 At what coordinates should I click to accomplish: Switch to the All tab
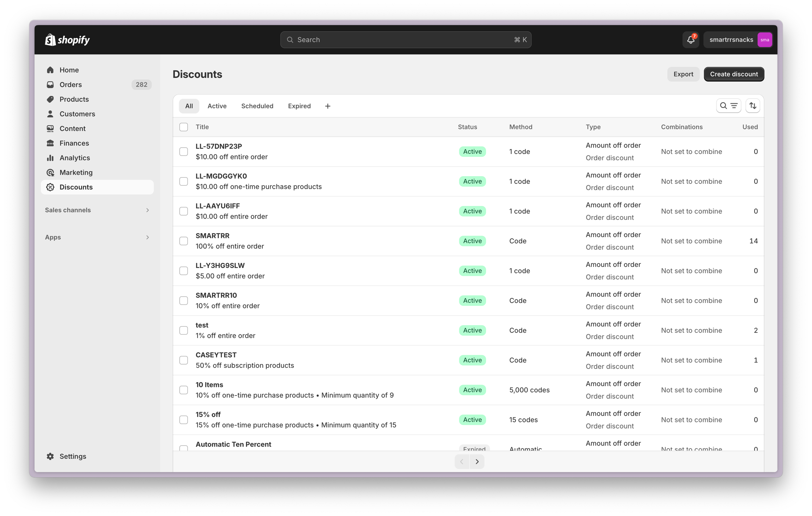pos(189,106)
